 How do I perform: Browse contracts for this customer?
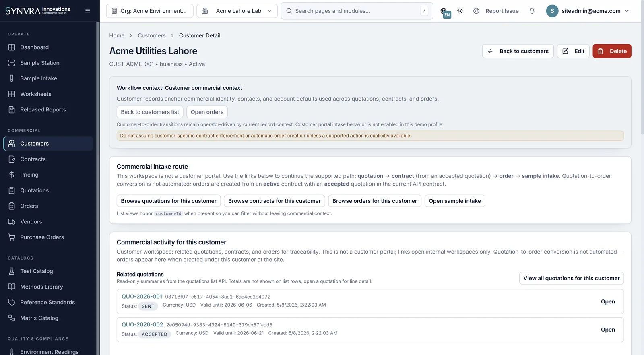275,201
